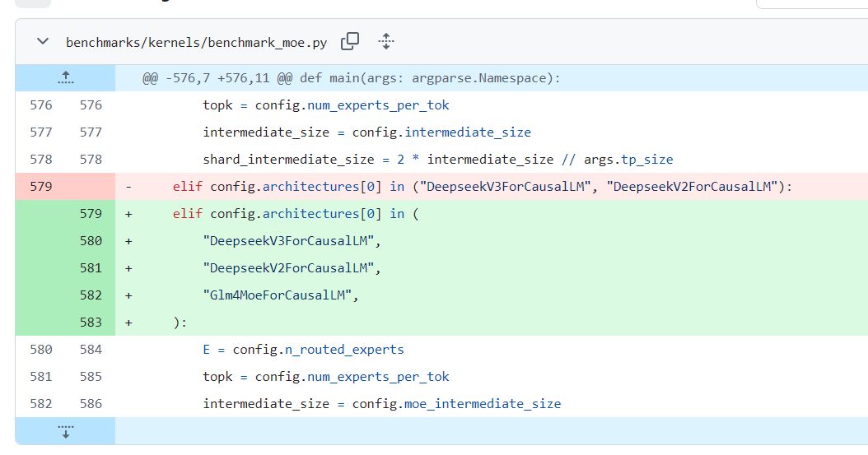Click the plus marker on line 579
Viewport: 868px width, 455px height.
pyautogui.click(x=128, y=213)
